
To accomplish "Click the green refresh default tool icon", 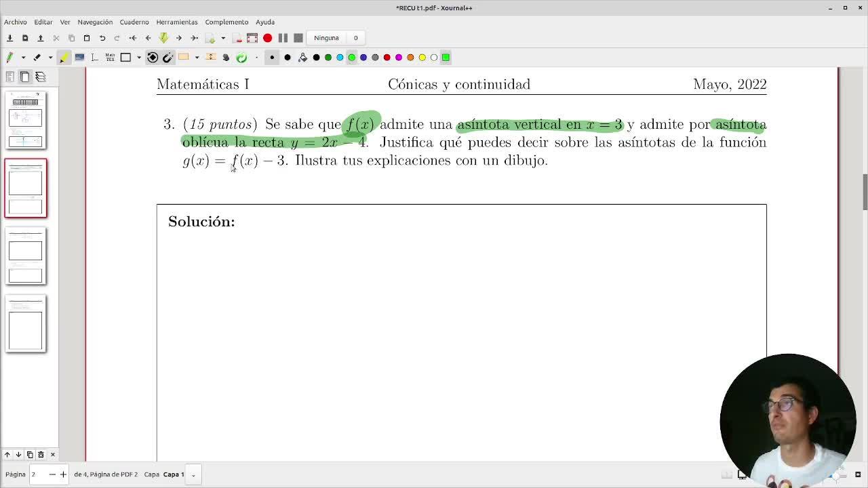I will pos(241,58).
